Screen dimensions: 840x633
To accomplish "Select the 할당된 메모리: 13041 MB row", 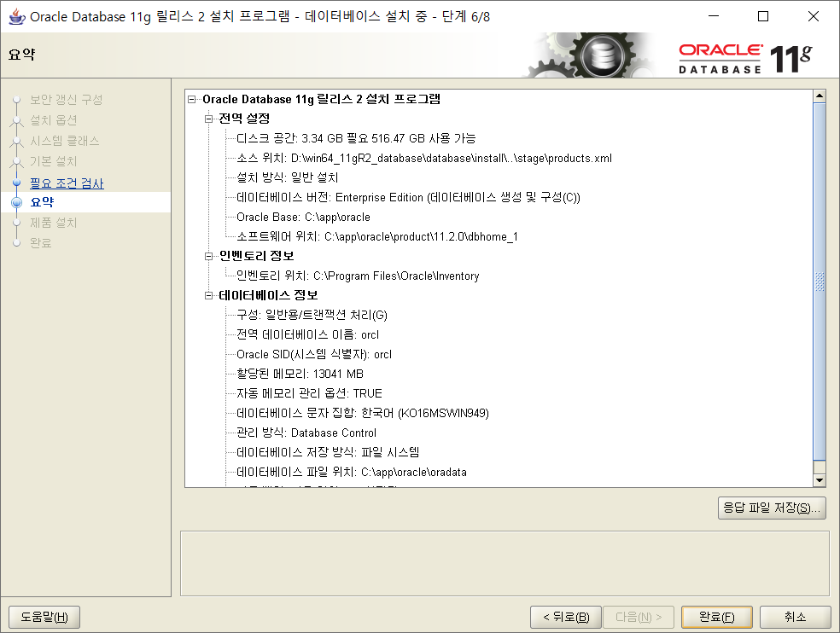I will click(x=300, y=374).
